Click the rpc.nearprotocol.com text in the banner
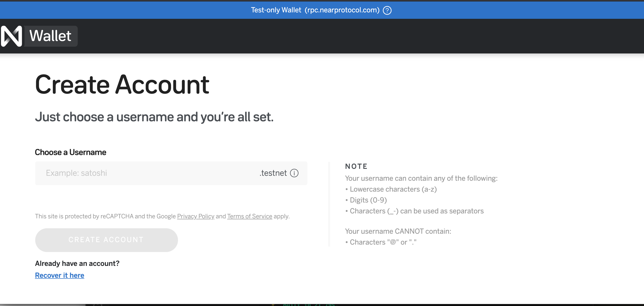 tap(342, 10)
